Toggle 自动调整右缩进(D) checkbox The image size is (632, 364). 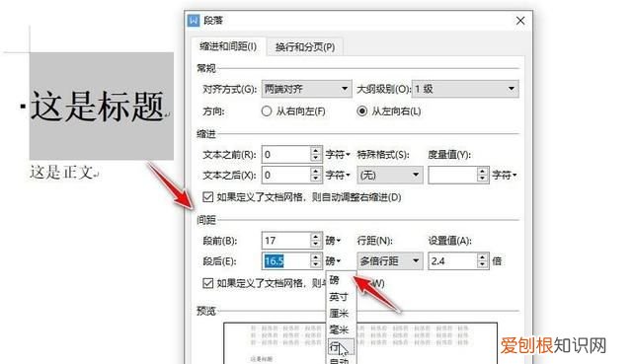pos(208,197)
